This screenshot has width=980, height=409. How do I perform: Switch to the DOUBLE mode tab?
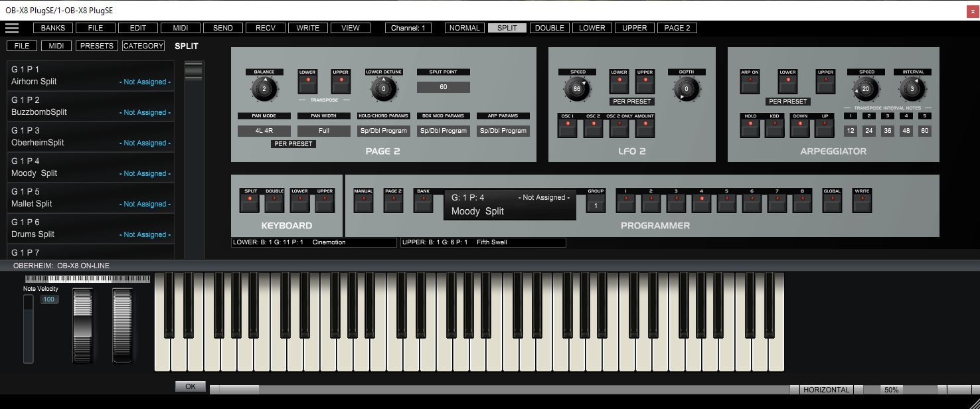550,28
